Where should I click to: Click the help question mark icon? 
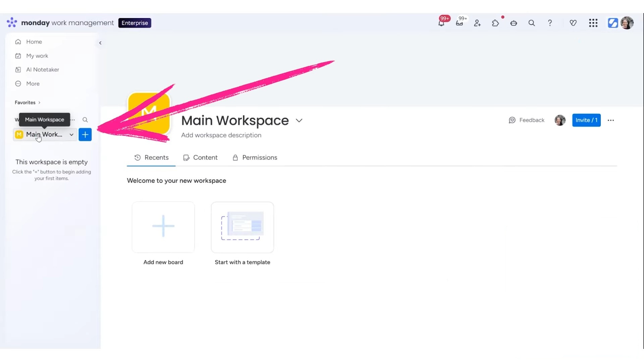tap(550, 23)
